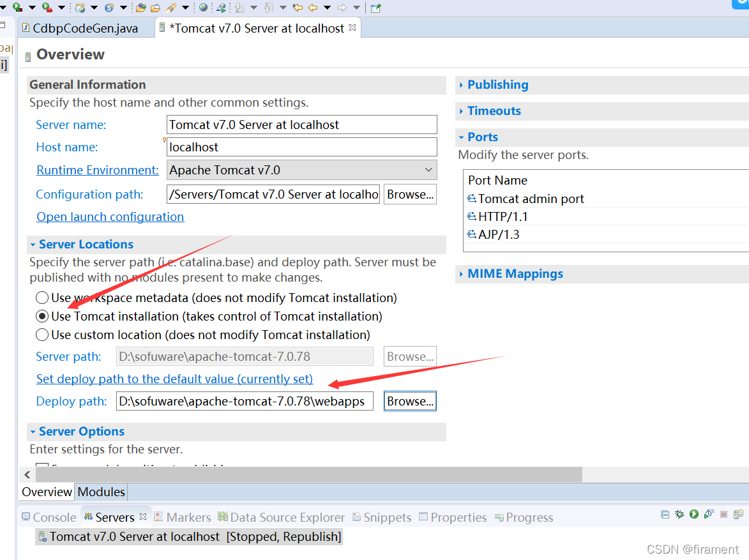Click the Server name input field
Viewport: 749px width, 560px height.
[x=302, y=125]
